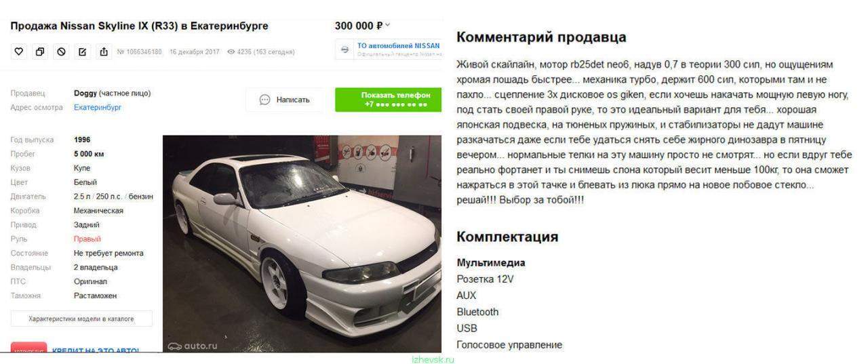
Task: Open the Екатеринбург inspection address link
Action: [98, 107]
